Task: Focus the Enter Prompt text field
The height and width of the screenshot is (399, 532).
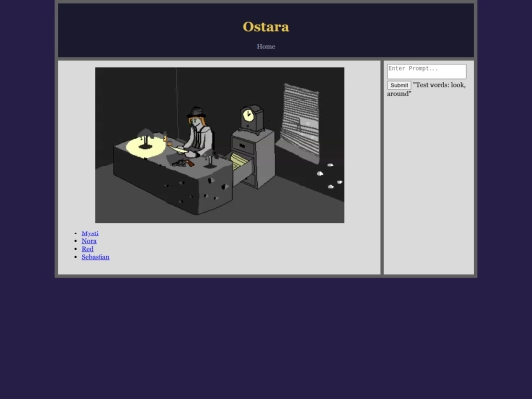Action: click(x=427, y=71)
